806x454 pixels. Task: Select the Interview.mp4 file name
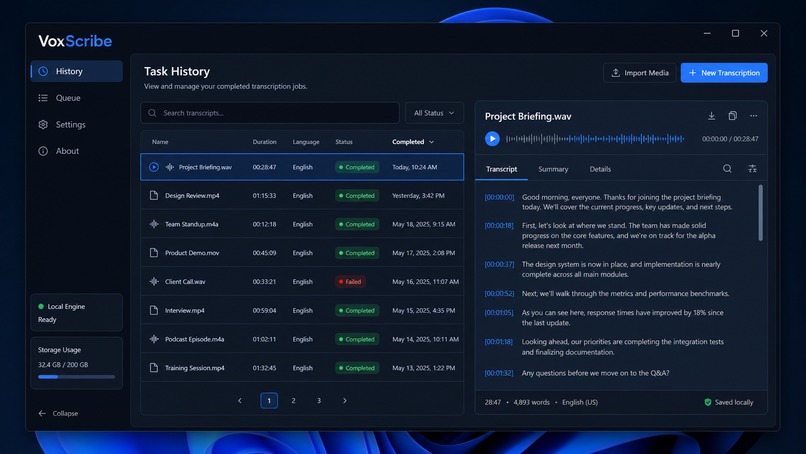185,311
